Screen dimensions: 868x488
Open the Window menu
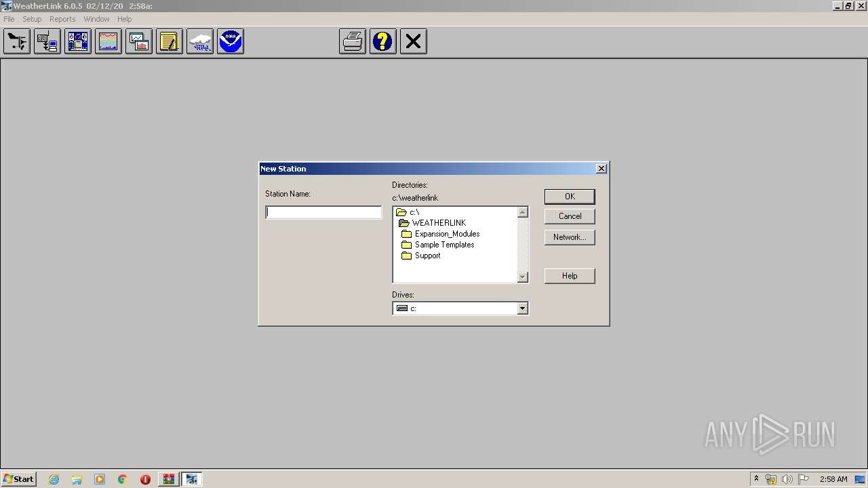click(x=96, y=19)
